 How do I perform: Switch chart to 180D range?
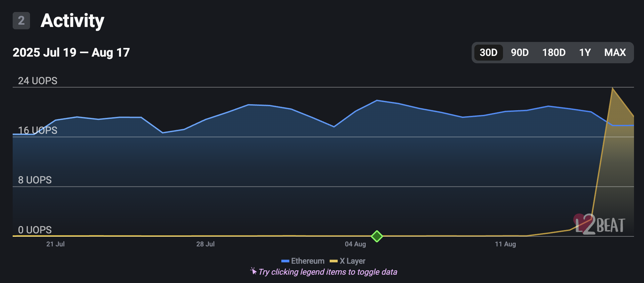[554, 53]
